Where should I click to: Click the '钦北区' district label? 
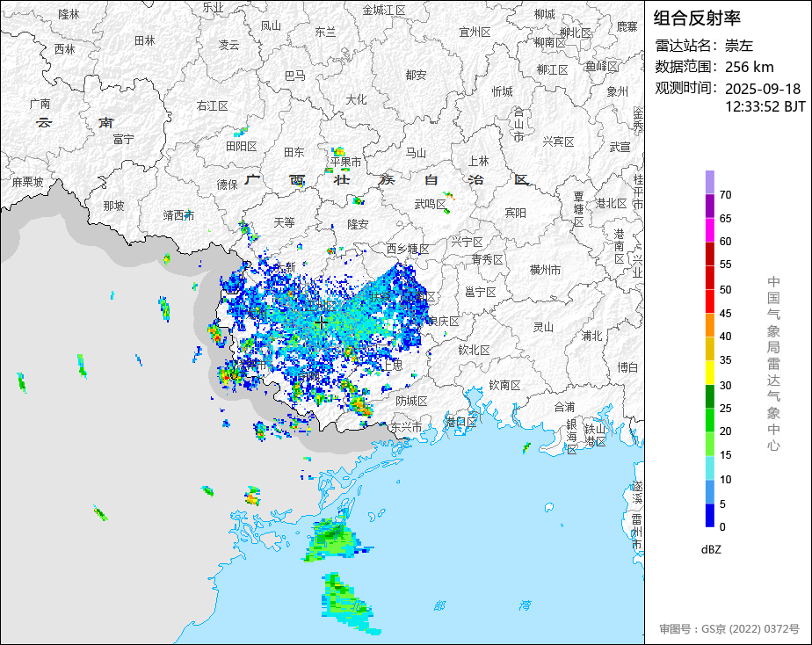click(474, 351)
